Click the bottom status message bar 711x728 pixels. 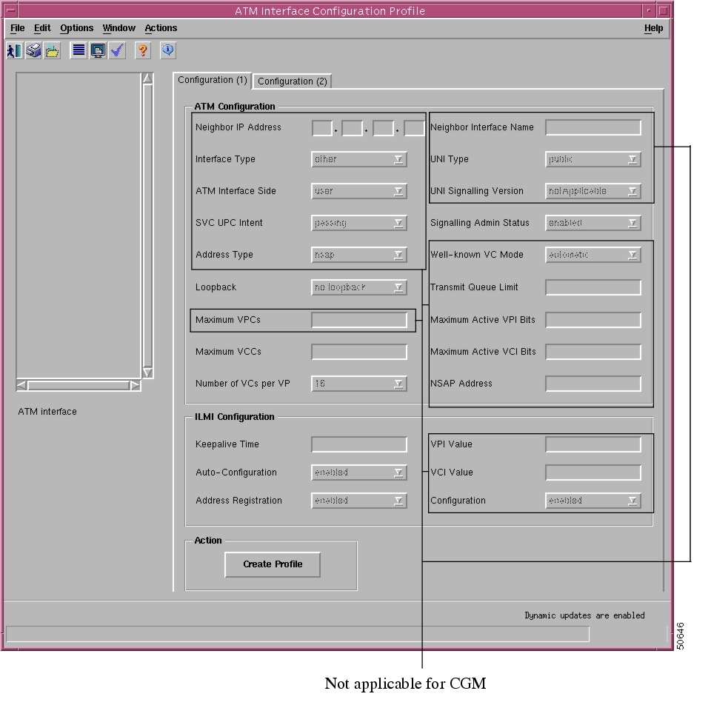[x=297, y=634]
